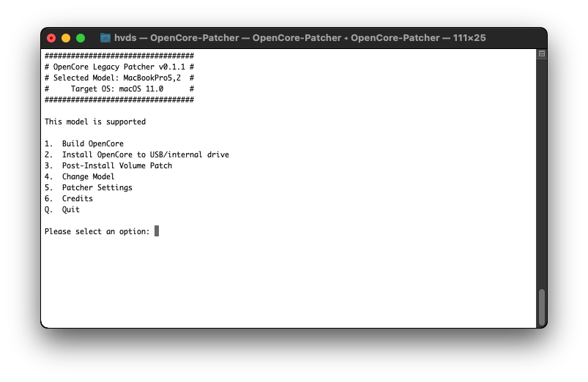
Task: Click the "This model is supported" message
Action: pyautogui.click(x=95, y=121)
